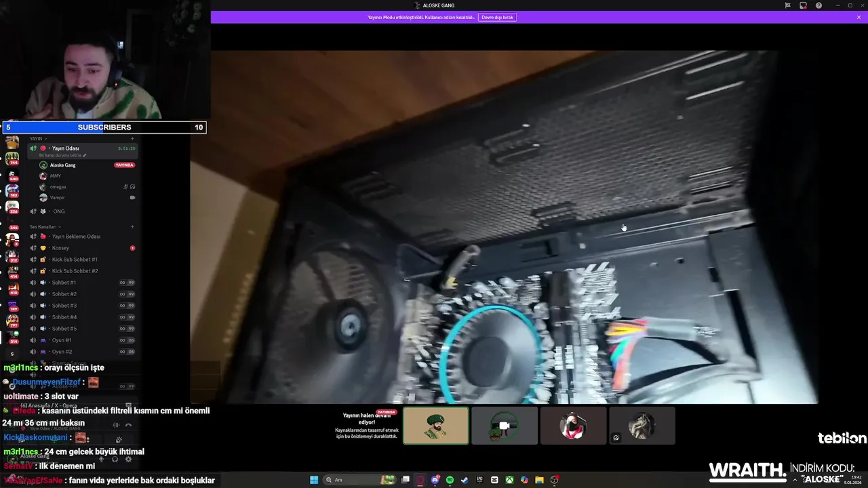Click the camera icon next to Vampir
Screen dimensions: 868x488
click(x=132, y=197)
